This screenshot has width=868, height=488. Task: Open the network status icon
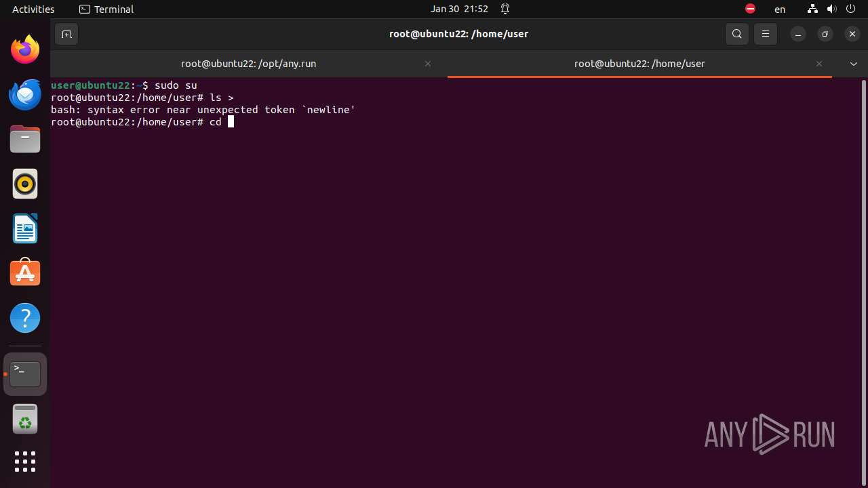(813, 9)
